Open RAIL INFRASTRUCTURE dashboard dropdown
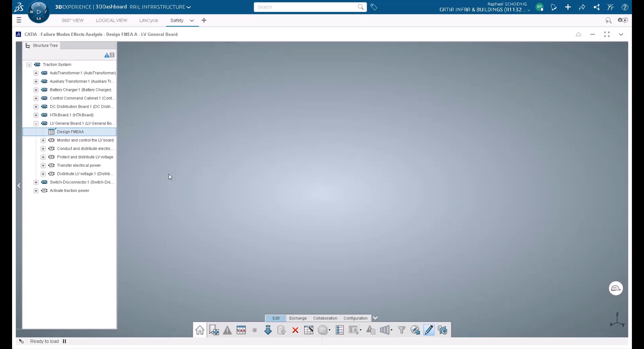 point(189,7)
